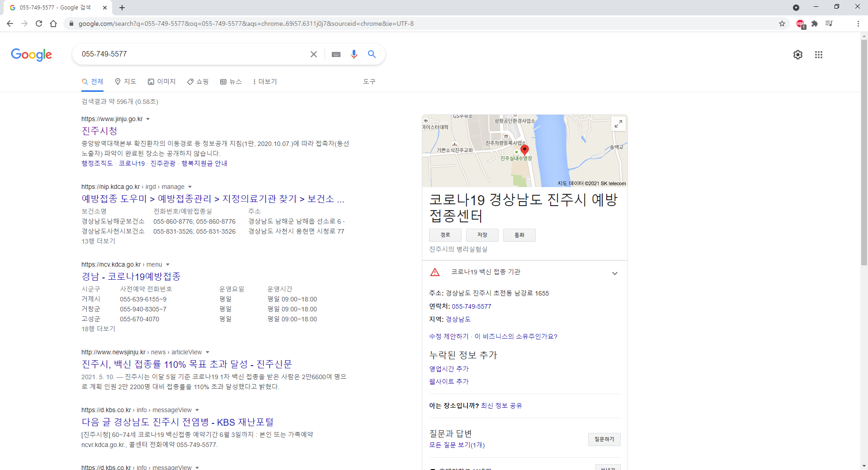
Task: Expand 코로나19 백신 접종 기관 section
Action: coord(615,273)
